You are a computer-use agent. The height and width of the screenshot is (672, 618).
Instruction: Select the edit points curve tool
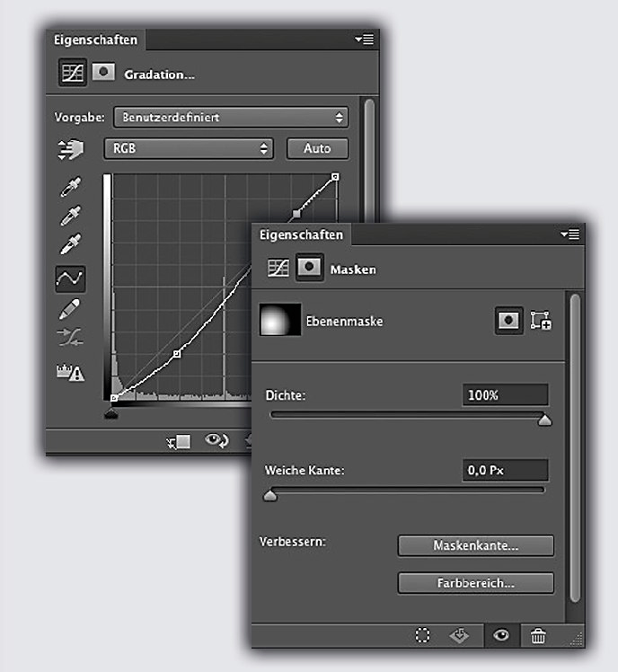(70, 279)
